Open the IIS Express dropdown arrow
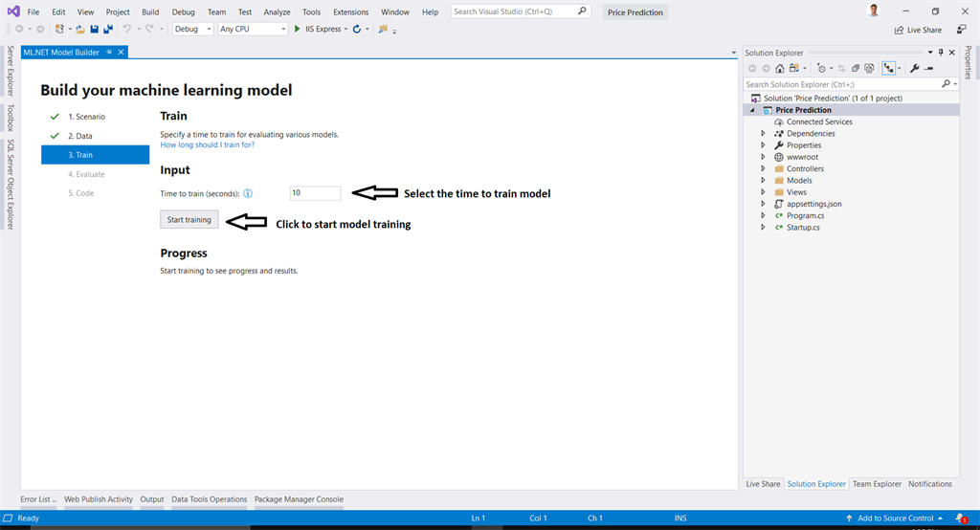Viewport: 980px width, 530px height. tap(346, 29)
